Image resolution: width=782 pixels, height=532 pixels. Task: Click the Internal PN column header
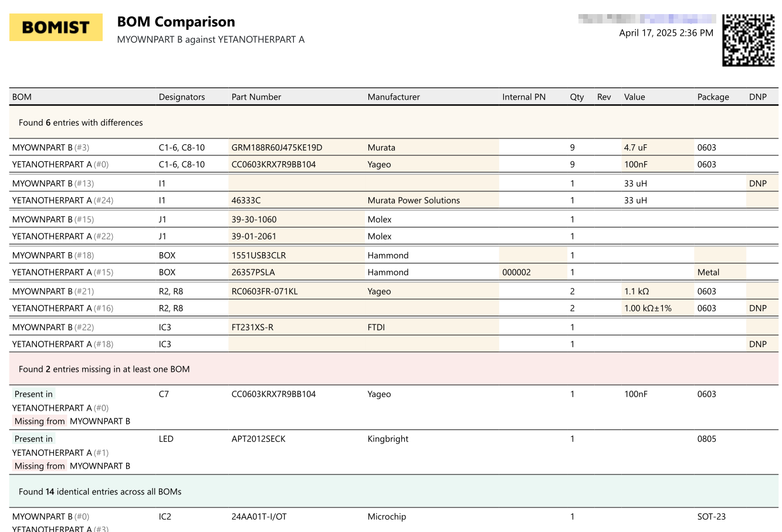tap(524, 97)
